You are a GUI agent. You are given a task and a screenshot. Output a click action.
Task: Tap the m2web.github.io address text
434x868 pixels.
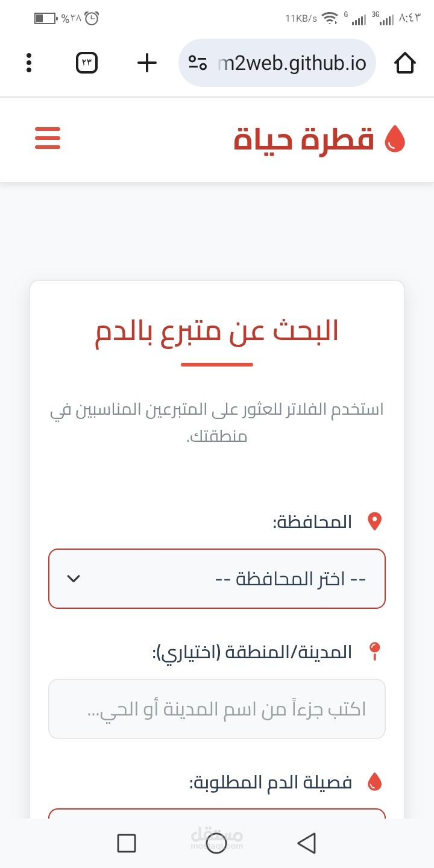coord(292,63)
